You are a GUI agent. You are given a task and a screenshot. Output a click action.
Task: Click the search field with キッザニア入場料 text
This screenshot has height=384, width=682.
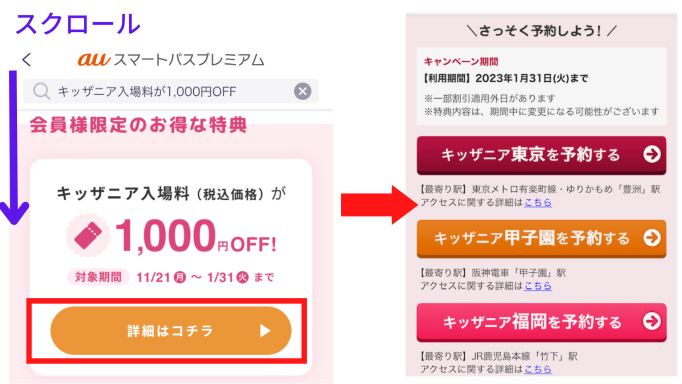click(x=170, y=91)
